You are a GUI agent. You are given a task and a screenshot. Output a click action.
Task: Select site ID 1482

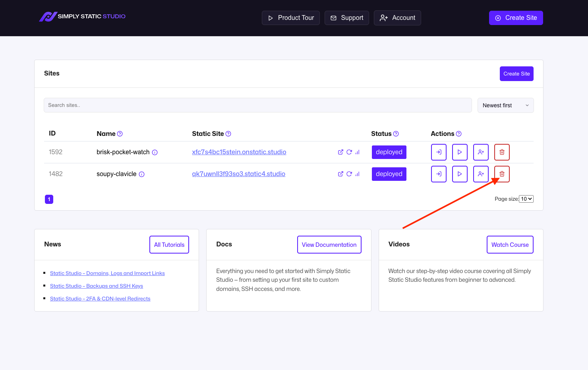tap(56, 174)
